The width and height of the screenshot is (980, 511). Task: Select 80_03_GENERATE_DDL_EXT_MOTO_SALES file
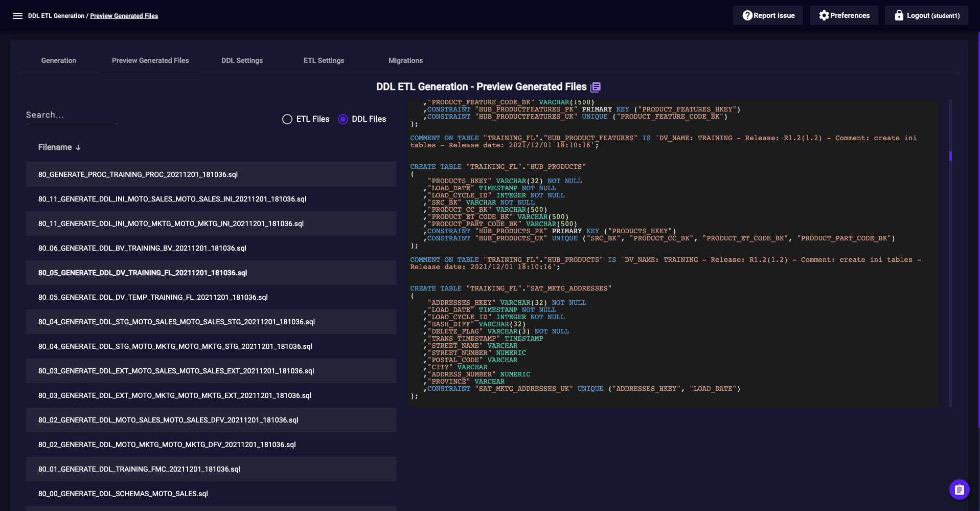pos(211,371)
